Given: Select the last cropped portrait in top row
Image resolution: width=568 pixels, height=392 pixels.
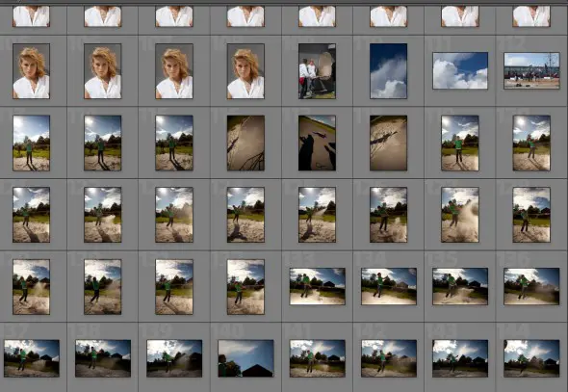Looking at the screenshot, I should click(x=531, y=16).
